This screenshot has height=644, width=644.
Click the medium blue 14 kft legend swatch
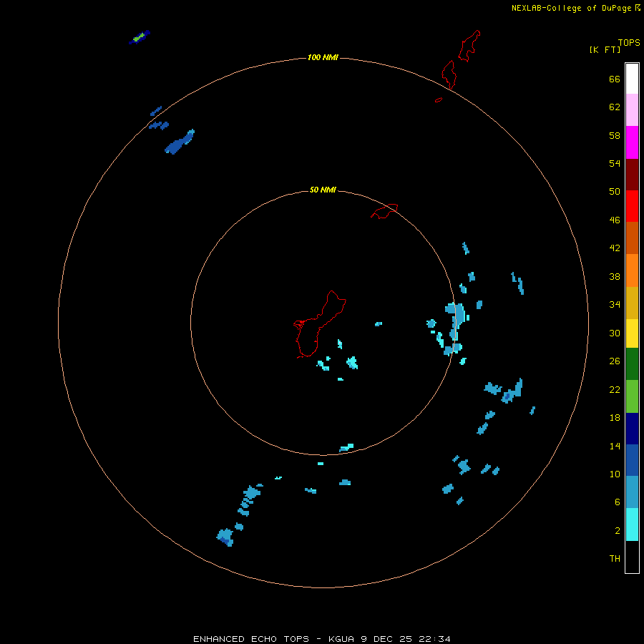[x=632, y=460]
